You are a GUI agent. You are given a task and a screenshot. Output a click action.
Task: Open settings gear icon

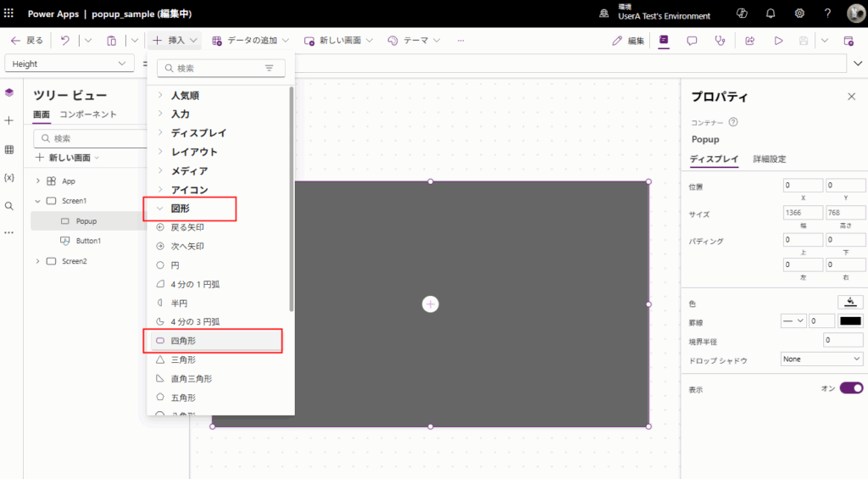(x=799, y=14)
